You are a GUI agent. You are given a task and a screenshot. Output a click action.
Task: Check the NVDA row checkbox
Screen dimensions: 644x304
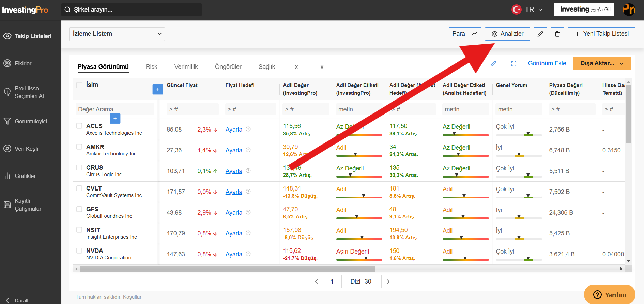[x=79, y=250]
